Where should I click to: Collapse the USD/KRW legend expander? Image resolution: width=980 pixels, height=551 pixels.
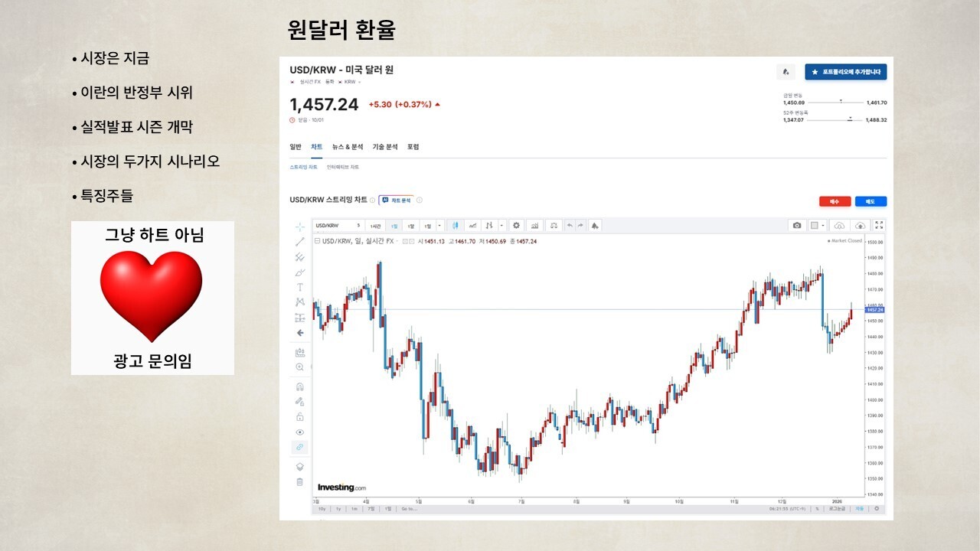point(318,241)
